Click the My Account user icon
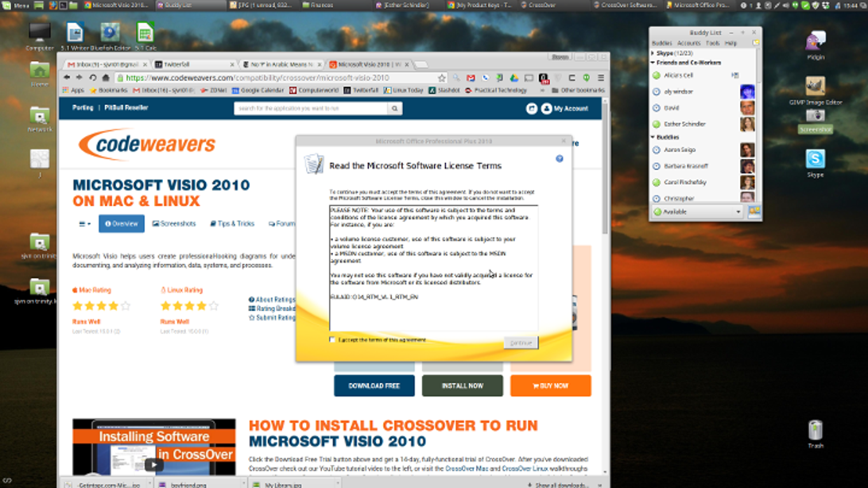This screenshot has height=488, width=868. [x=546, y=108]
